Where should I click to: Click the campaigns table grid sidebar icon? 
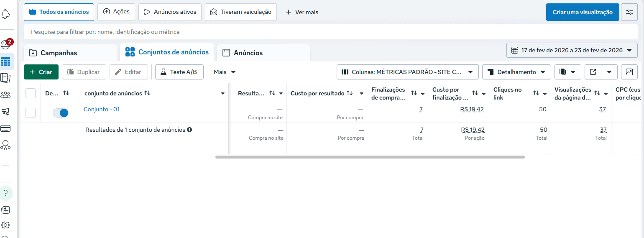6,62
